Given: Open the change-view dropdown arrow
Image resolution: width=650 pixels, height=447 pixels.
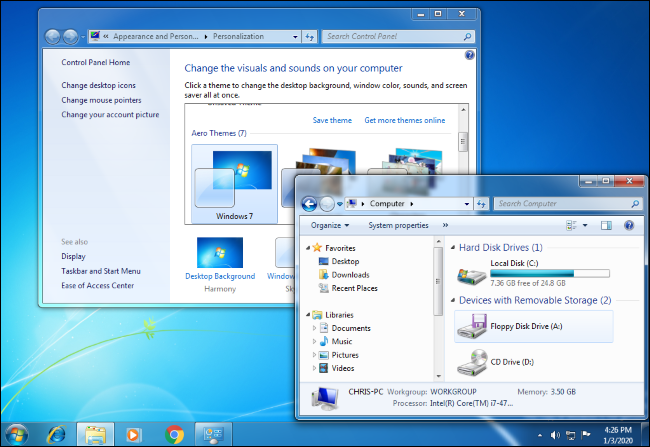Looking at the screenshot, I should [x=585, y=226].
